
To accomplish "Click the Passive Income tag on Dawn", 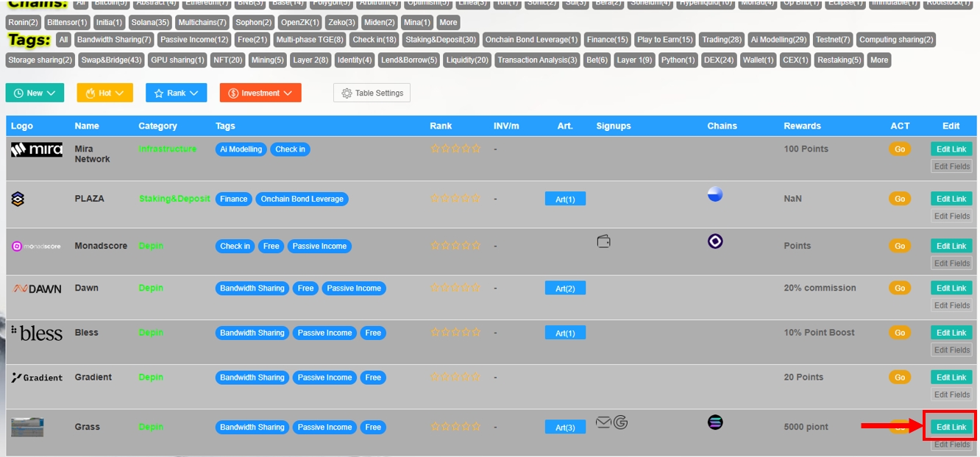I will [354, 288].
